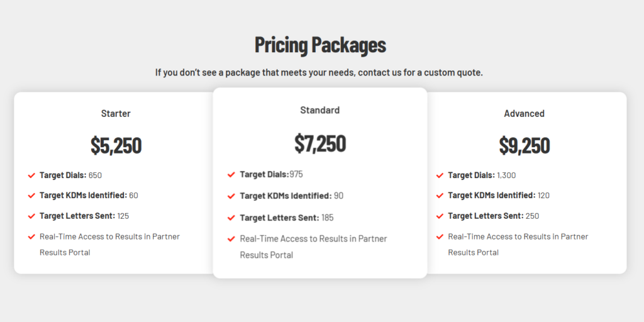
Task: Click checkmark beside Standard Real-Time Access item
Action: 231,239
